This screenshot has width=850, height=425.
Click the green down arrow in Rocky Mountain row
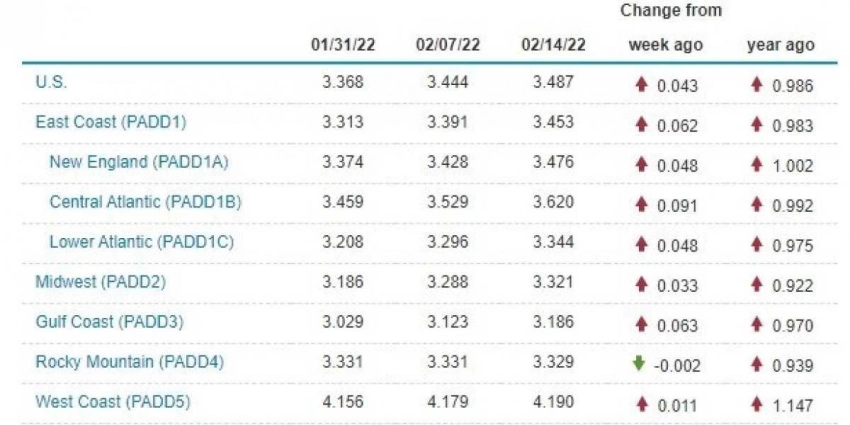[x=641, y=363]
